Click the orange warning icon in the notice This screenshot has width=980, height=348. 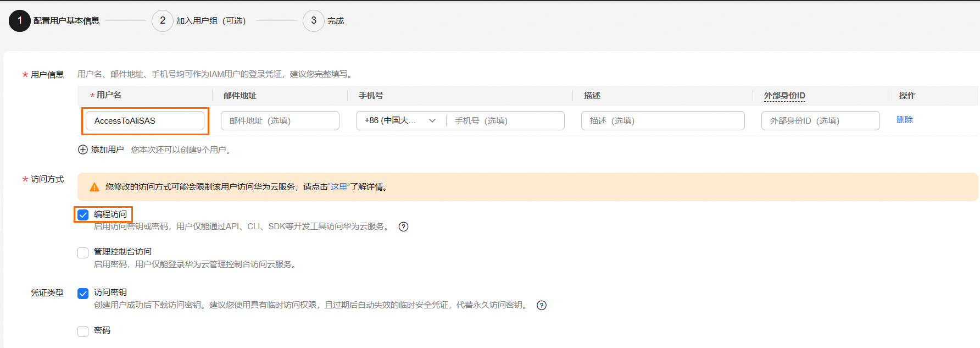pos(94,187)
